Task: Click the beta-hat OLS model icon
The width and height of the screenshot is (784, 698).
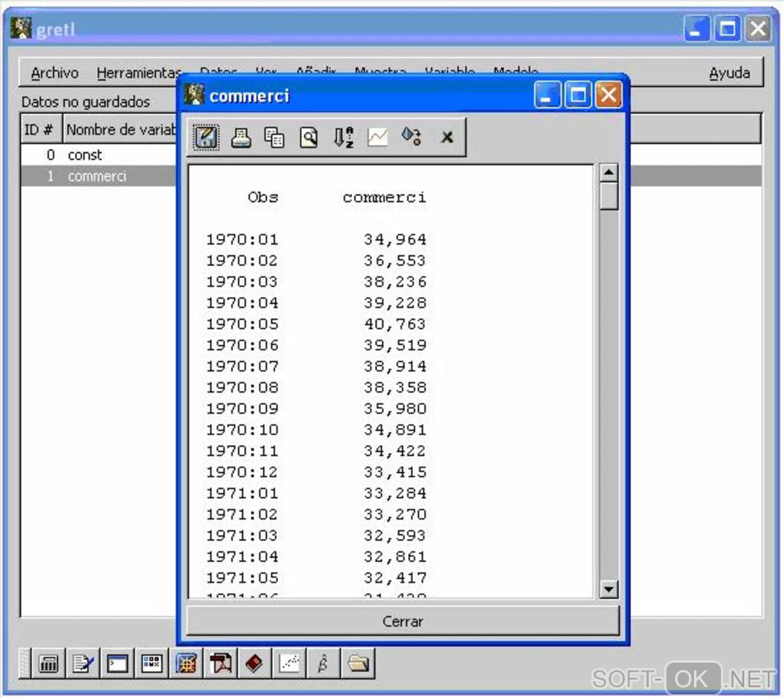Action: pyautogui.click(x=323, y=664)
